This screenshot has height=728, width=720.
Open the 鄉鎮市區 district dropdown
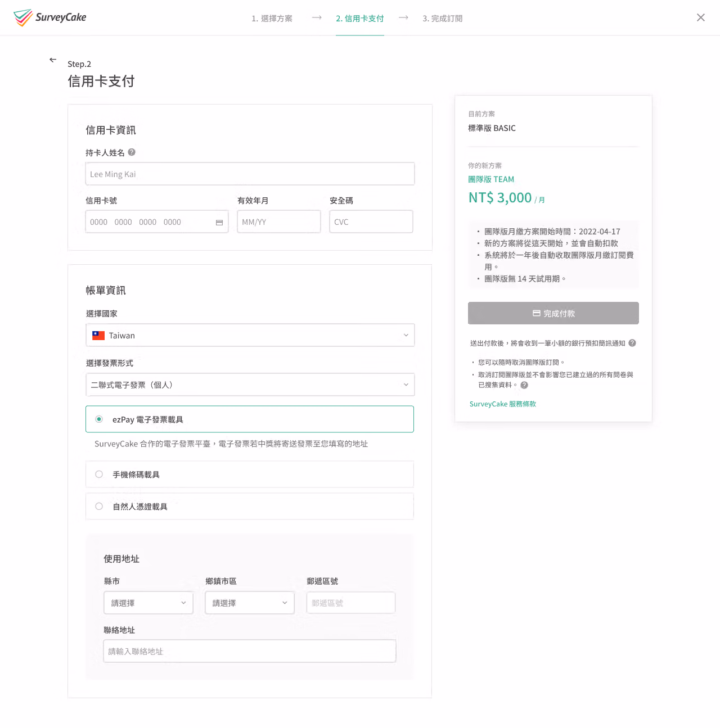pos(250,603)
